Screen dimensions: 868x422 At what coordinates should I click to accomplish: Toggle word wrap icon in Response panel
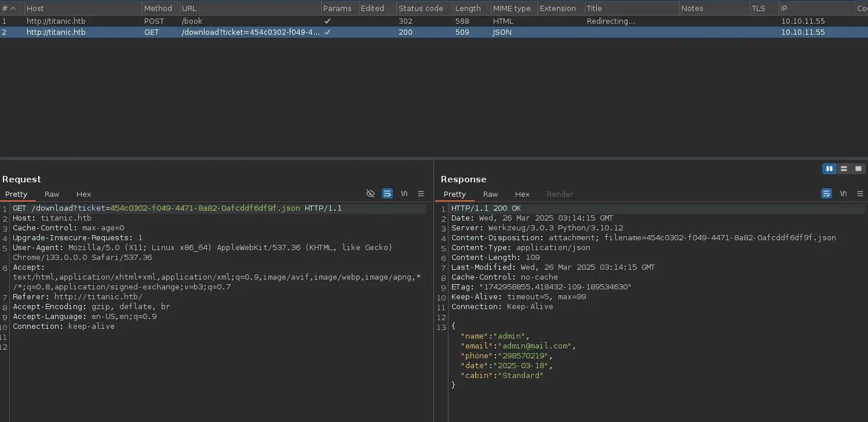pyautogui.click(x=827, y=194)
